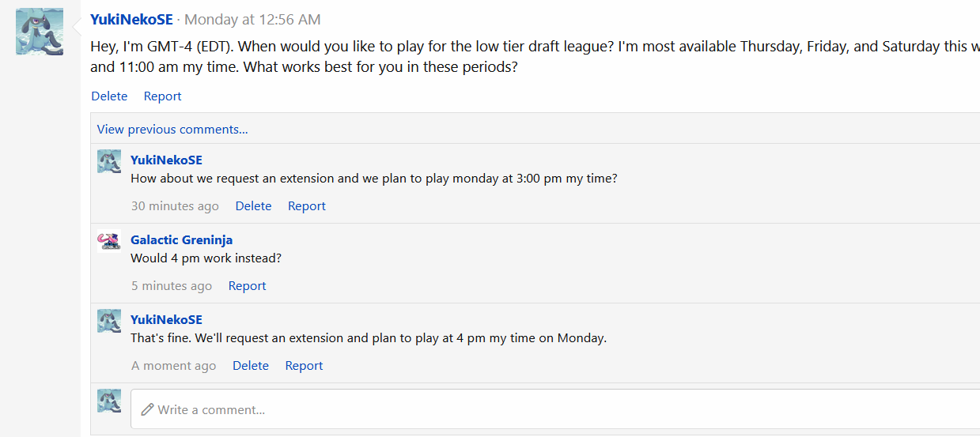Click the pencil icon in comment box
Screen dimensions: 980x437
(x=147, y=409)
